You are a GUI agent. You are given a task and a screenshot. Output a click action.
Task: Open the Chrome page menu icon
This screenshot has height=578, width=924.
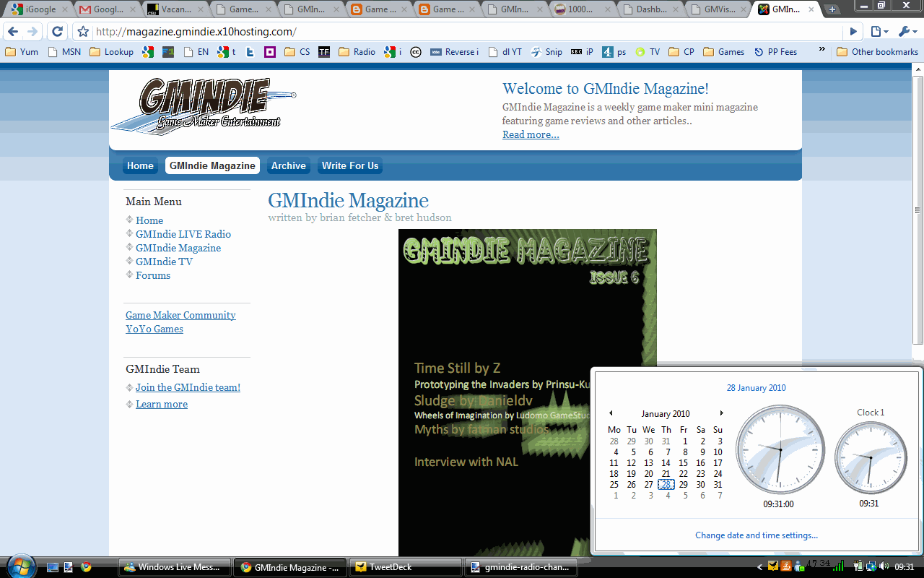(879, 32)
